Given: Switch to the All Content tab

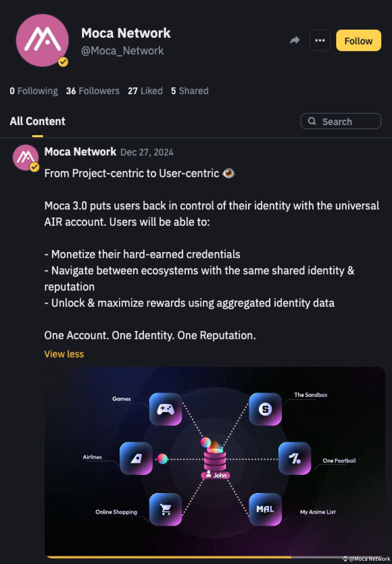Looking at the screenshot, I should pyautogui.click(x=37, y=121).
